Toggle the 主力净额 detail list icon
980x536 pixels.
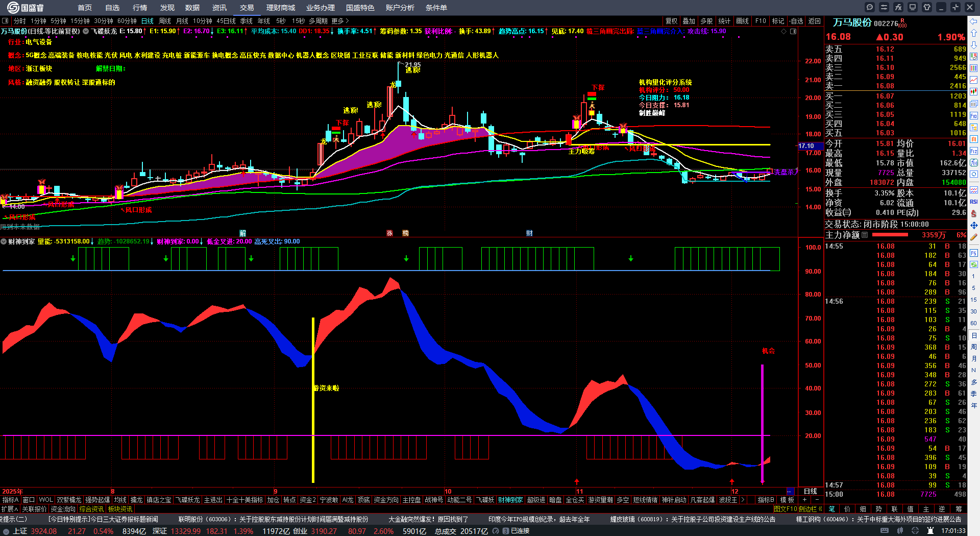tap(865, 235)
